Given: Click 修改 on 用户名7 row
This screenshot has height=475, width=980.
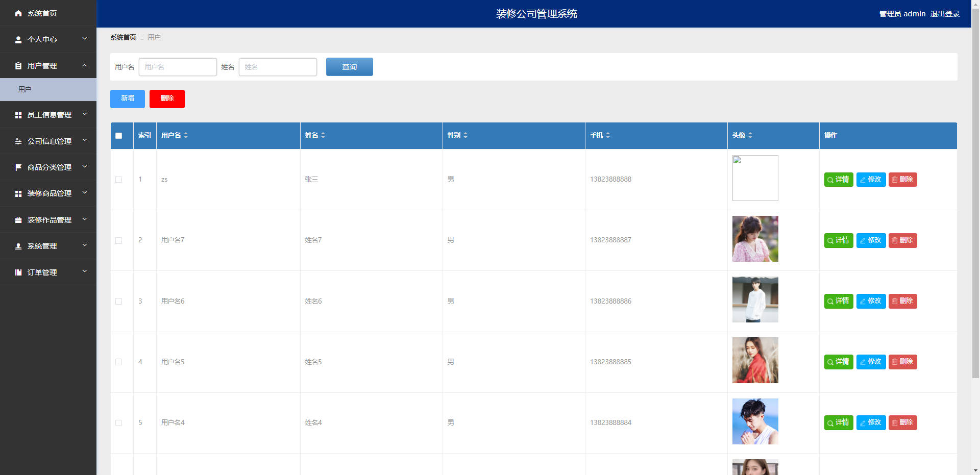Looking at the screenshot, I should [x=871, y=240].
